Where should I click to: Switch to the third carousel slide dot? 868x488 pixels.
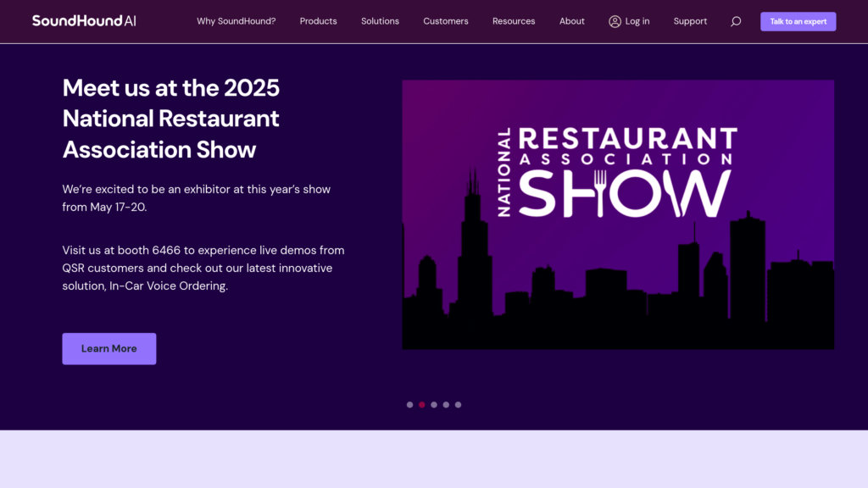click(434, 405)
